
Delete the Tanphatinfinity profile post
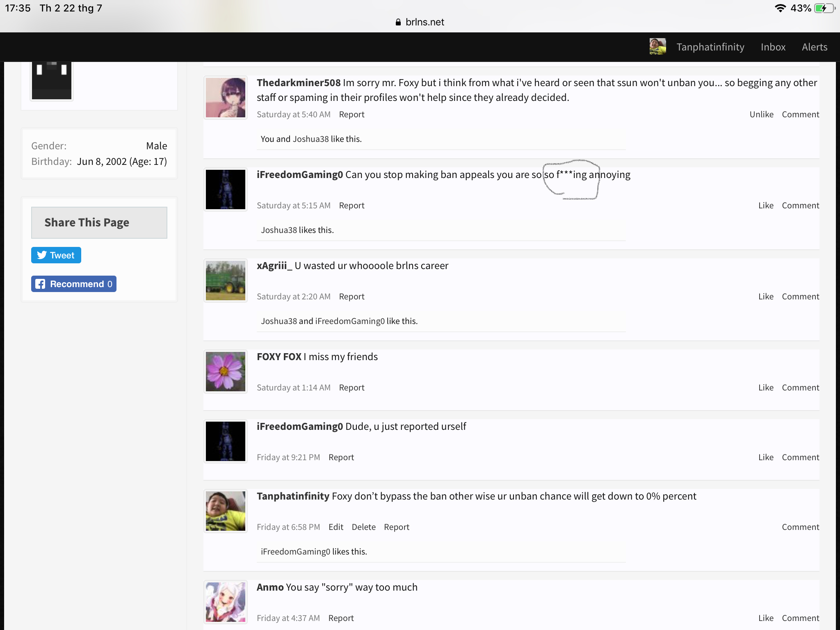click(364, 527)
